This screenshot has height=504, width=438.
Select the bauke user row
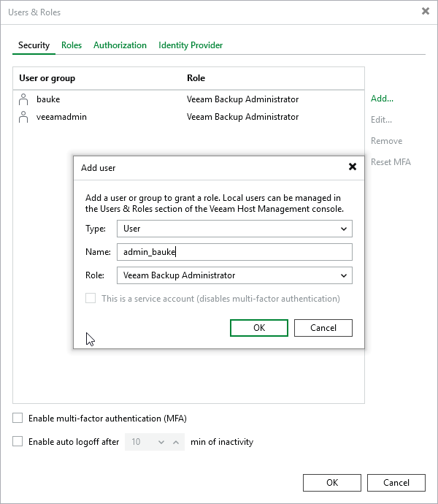tap(188, 99)
